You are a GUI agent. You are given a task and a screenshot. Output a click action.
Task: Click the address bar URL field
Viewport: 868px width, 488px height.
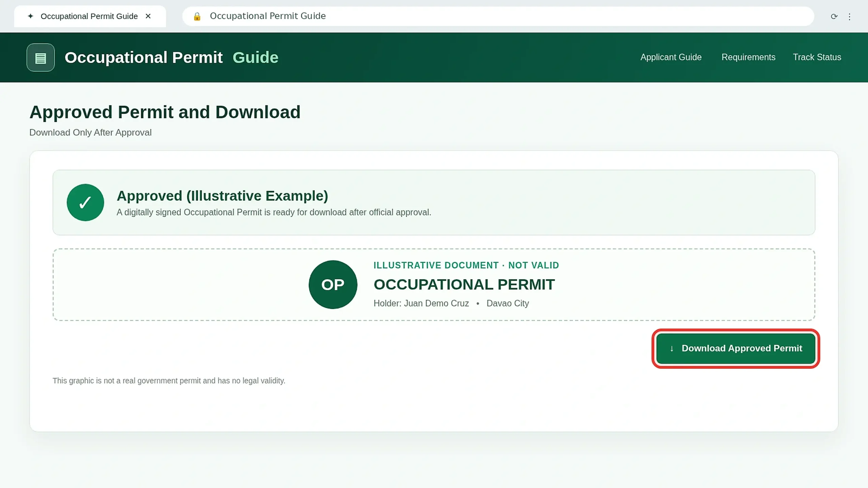click(x=498, y=16)
